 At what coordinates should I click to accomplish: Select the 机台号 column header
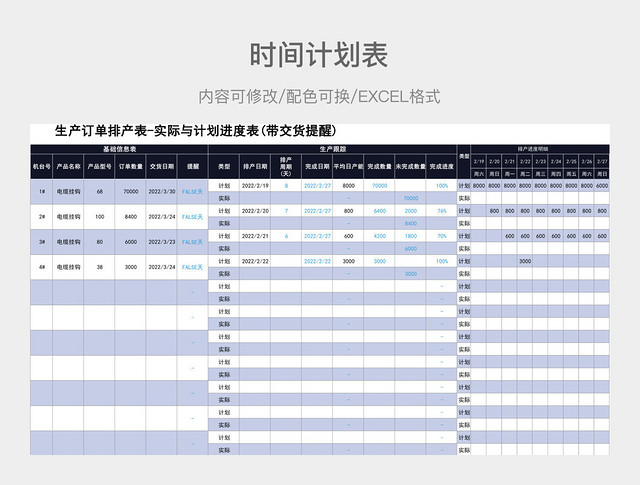tap(42, 167)
